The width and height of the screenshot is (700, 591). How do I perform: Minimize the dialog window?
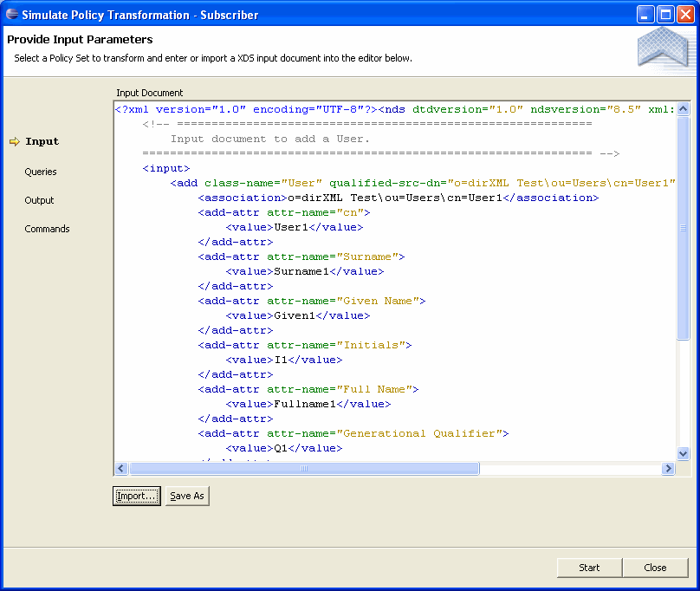coord(645,14)
